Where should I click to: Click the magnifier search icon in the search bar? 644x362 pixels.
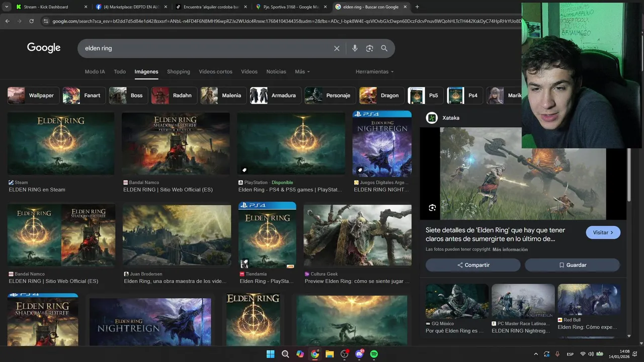[x=384, y=48]
